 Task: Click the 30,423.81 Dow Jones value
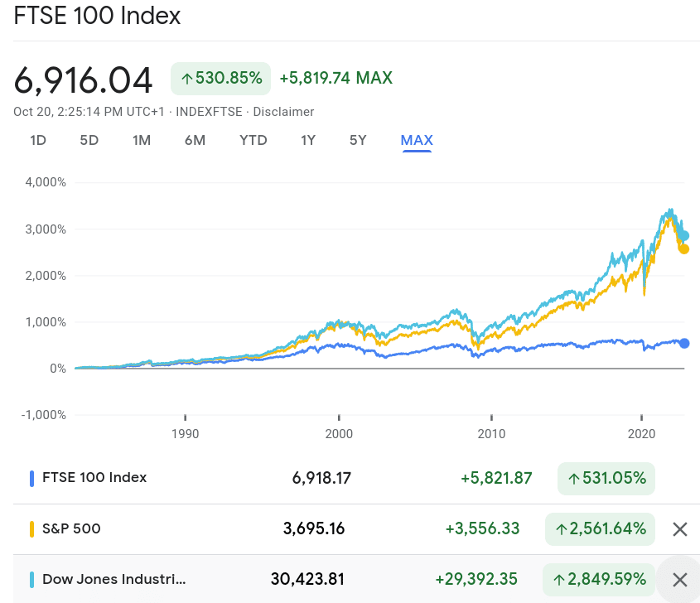point(307,579)
